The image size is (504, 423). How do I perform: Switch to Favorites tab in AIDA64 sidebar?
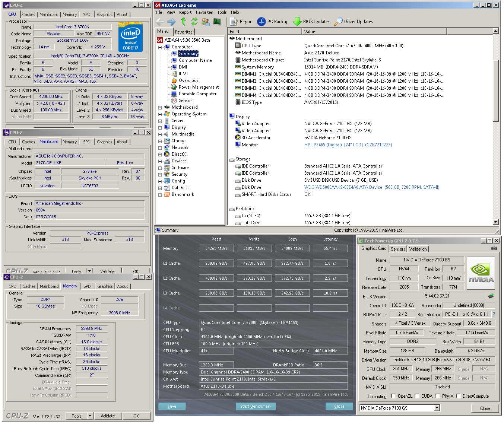(x=184, y=32)
